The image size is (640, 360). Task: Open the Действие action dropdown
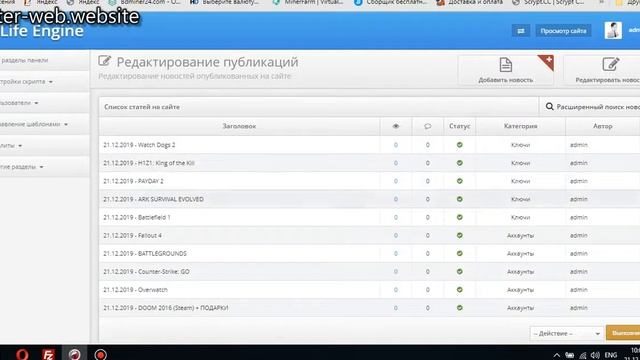pos(567,333)
